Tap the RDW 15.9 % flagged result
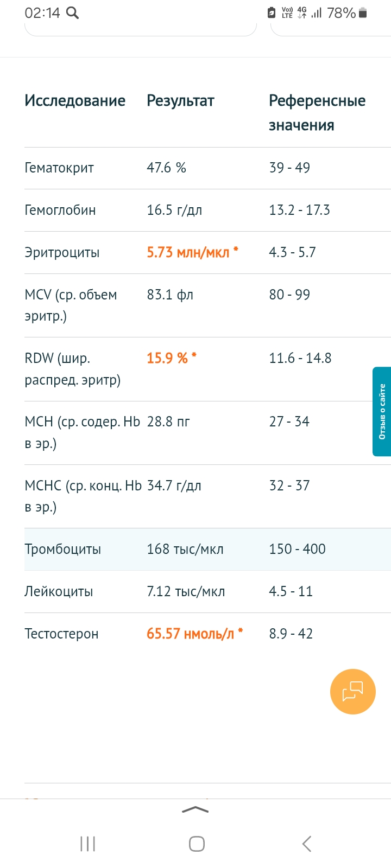Viewport: 391px width, 868px height. [x=167, y=358]
